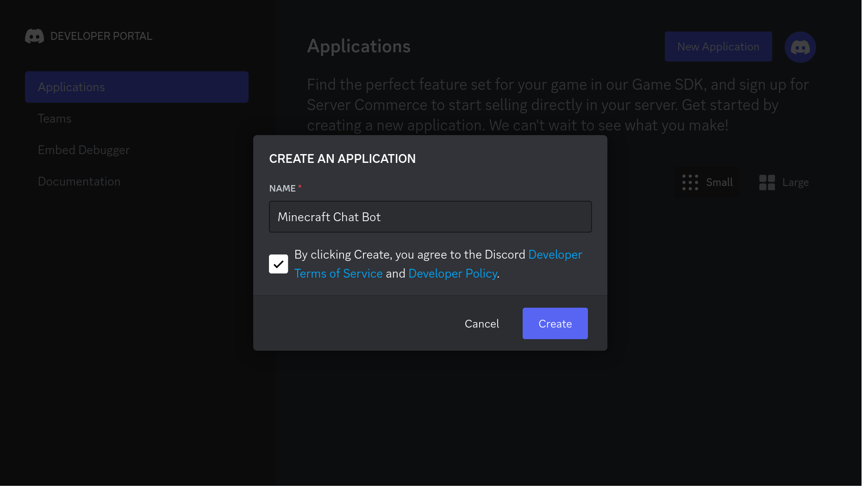Toggle the Small view option

708,182
